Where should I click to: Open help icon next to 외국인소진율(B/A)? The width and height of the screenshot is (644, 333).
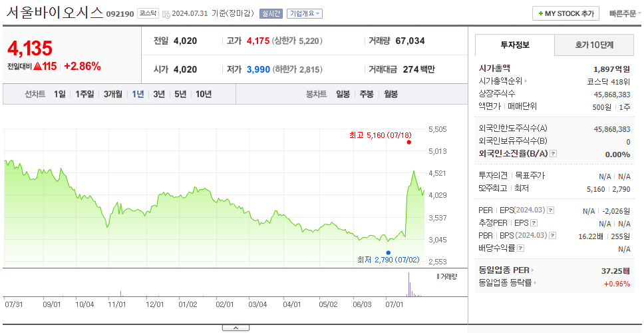pos(554,154)
